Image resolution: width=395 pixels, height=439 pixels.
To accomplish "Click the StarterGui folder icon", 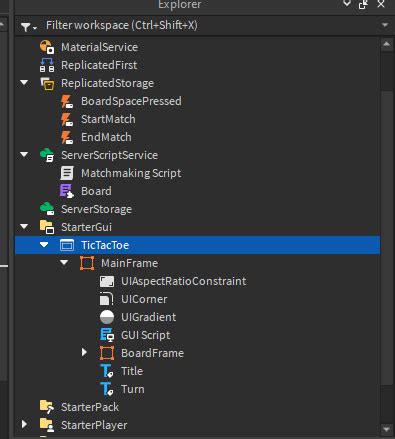I will (47, 227).
